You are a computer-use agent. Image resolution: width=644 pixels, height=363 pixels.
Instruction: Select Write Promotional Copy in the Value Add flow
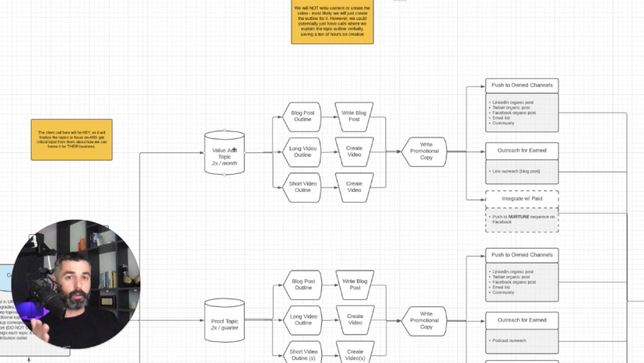pos(424,152)
